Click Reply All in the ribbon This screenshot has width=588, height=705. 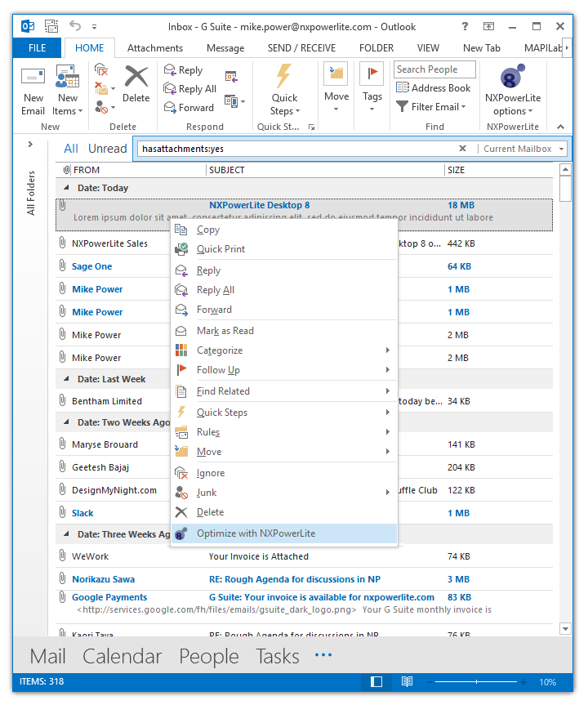pyautogui.click(x=190, y=89)
